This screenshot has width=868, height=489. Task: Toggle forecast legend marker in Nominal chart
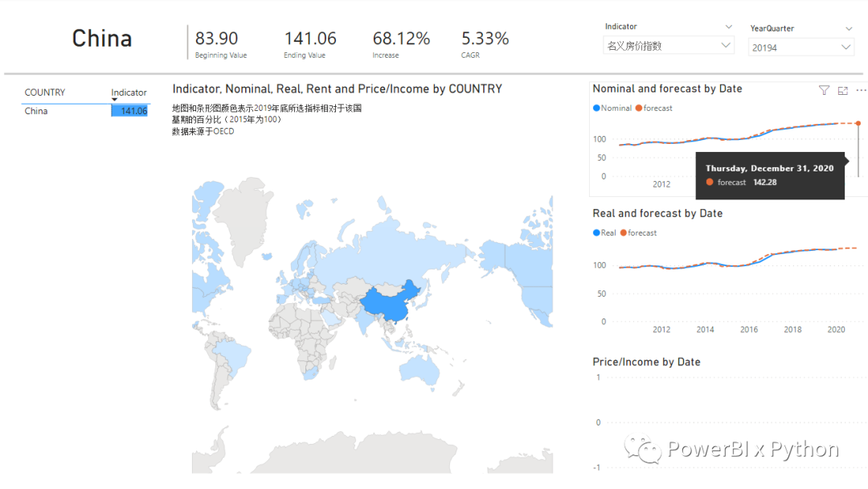click(x=639, y=108)
